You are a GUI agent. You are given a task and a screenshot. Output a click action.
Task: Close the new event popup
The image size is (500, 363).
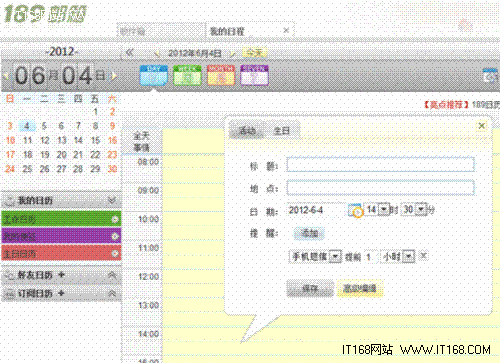(481, 126)
